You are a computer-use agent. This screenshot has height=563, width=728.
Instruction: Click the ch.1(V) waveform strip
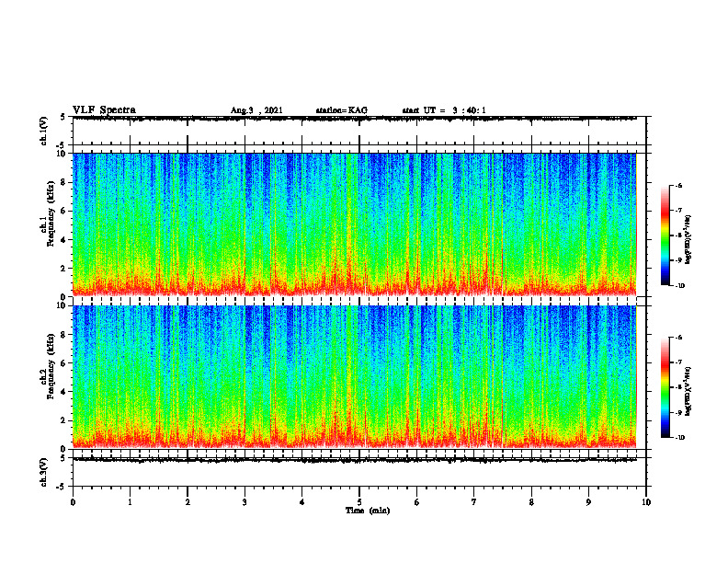[359, 131]
